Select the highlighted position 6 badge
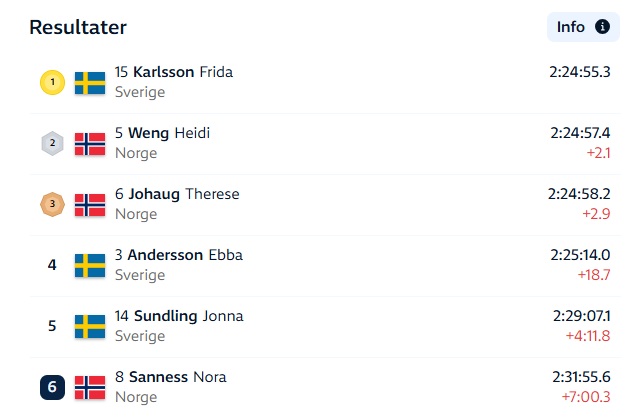The height and width of the screenshot is (417, 626). tap(52, 387)
